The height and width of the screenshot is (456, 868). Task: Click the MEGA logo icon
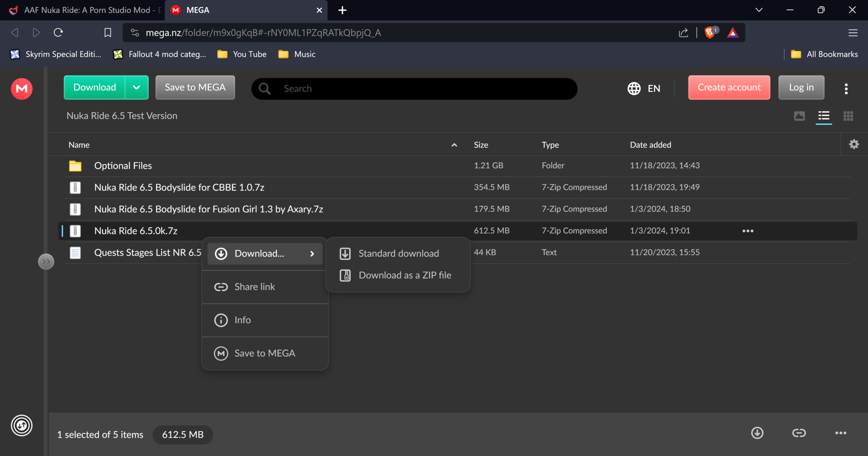click(x=22, y=89)
